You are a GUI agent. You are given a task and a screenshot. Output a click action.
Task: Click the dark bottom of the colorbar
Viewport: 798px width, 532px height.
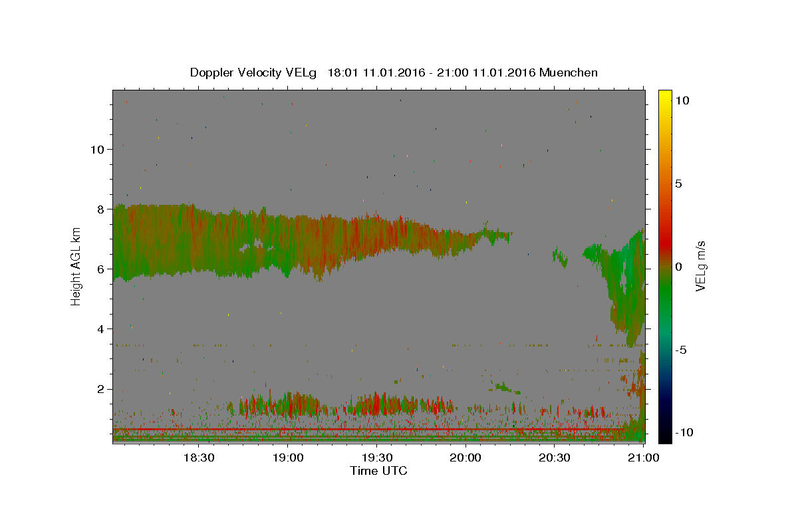665,432
